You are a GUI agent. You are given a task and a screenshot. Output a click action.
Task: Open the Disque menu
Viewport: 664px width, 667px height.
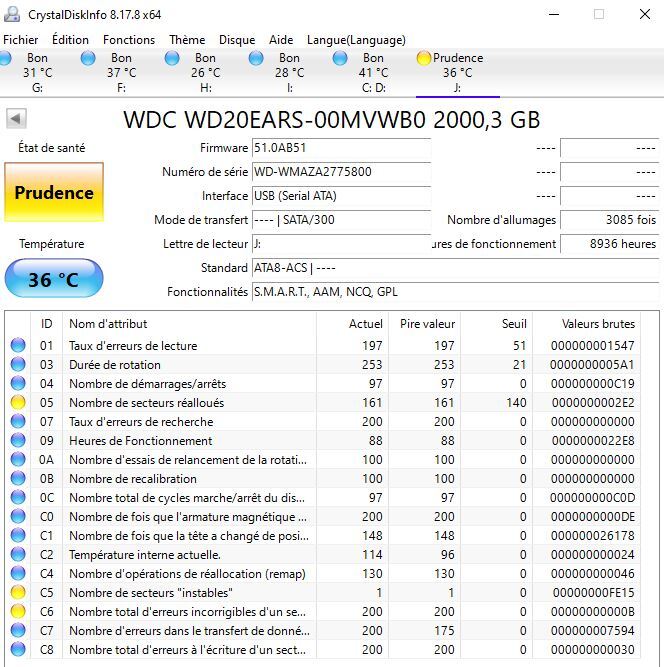pos(237,40)
